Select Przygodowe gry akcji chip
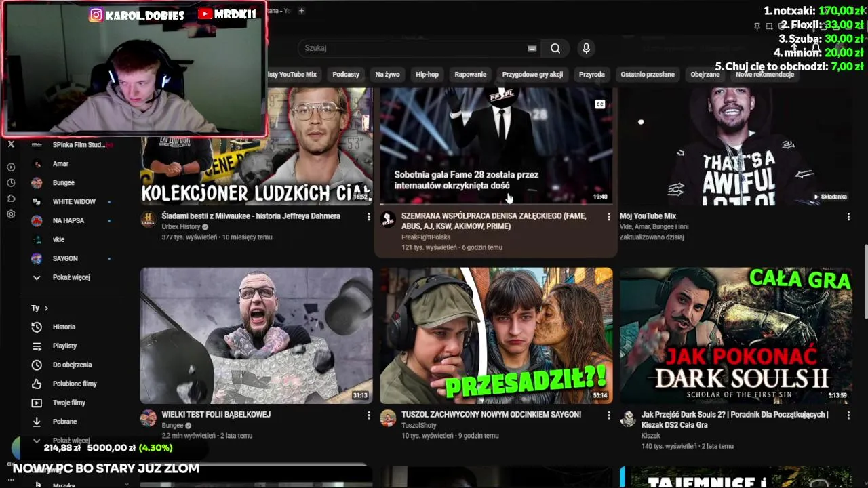Image resolution: width=868 pixels, height=488 pixels. pos(532,75)
